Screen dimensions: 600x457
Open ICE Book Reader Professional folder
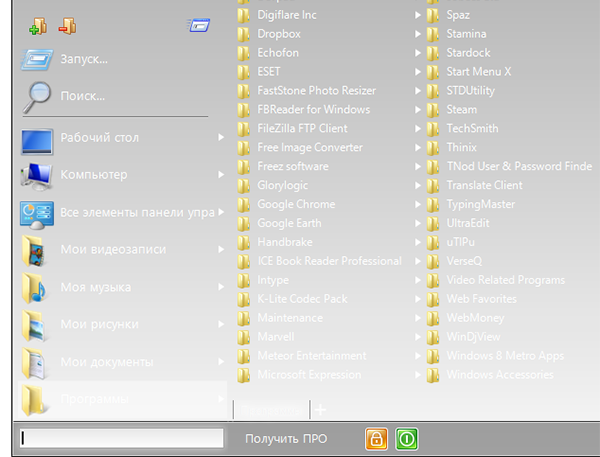coord(329,261)
